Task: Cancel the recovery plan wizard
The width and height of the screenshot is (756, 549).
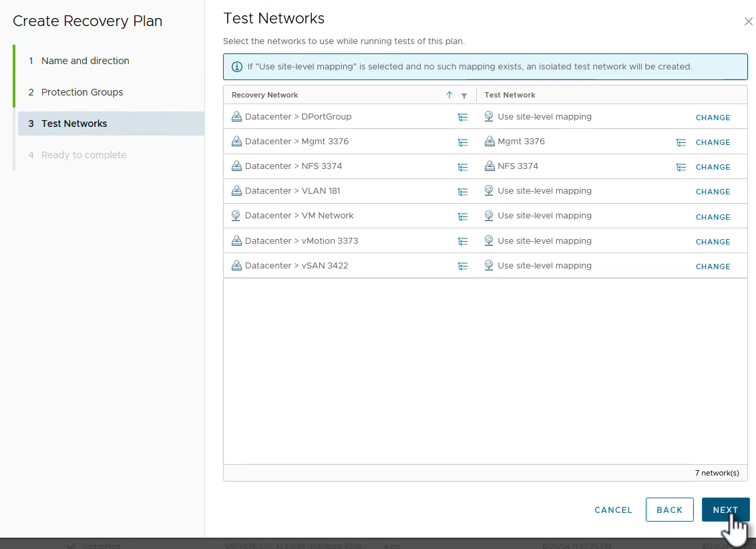Action: [613, 510]
